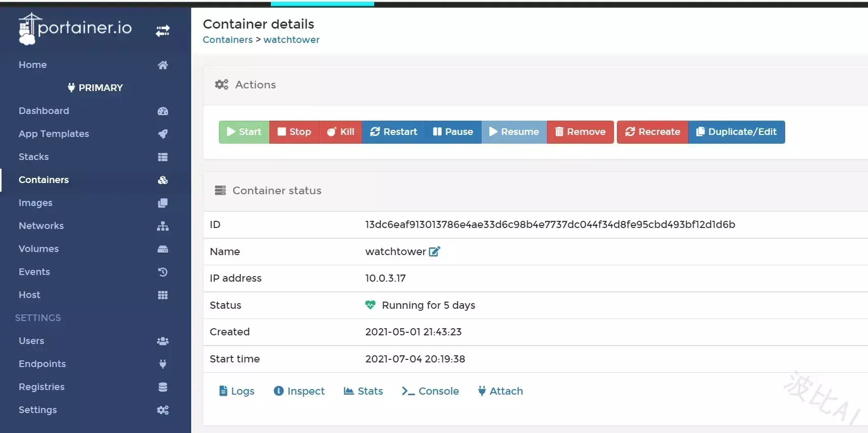Attach to the container
The height and width of the screenshot is (433, 868).
tap(500, 391)
